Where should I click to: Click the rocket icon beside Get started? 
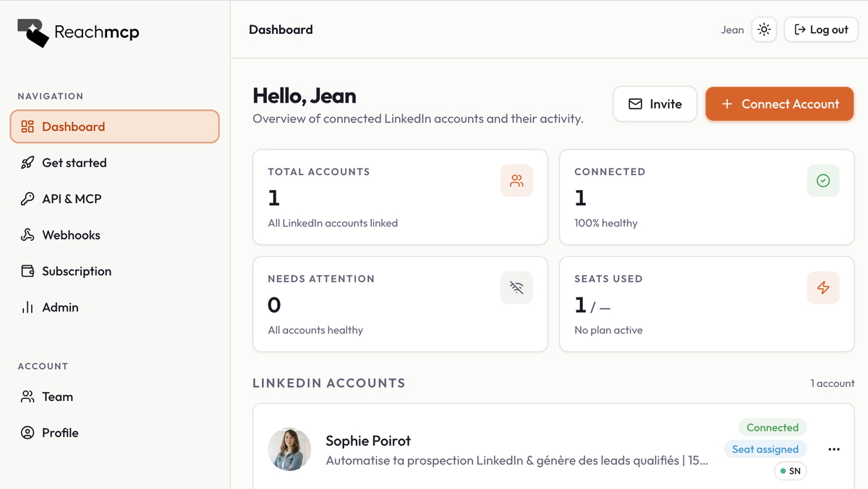click(27, 163)
